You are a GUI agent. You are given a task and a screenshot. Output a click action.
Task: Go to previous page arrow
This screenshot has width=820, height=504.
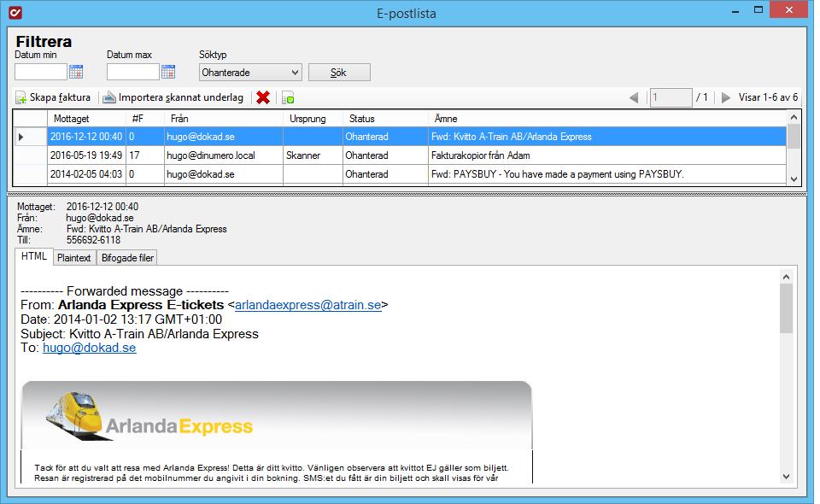[x=634, y=97]
